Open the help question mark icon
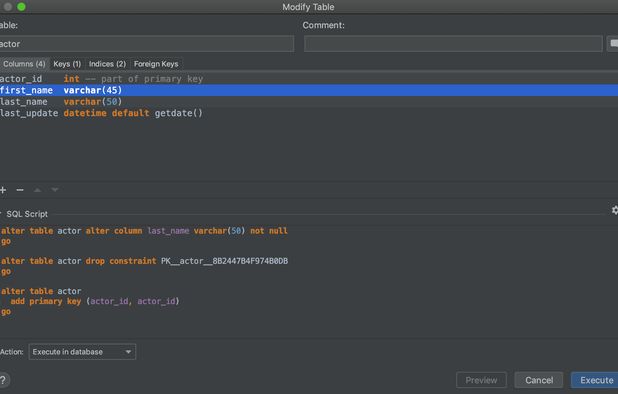This screenshot has width=618, height=394. click(x=3, y=380)
